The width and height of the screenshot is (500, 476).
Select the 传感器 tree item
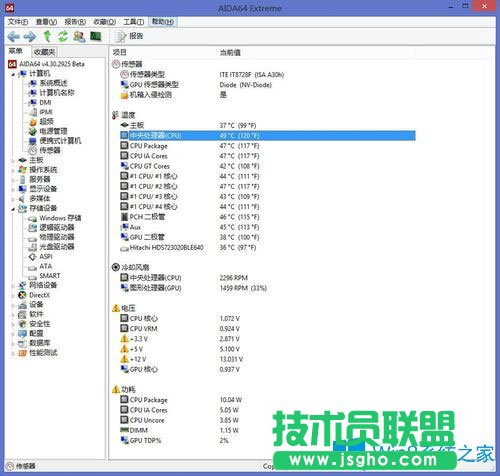[x=45, y=150]
